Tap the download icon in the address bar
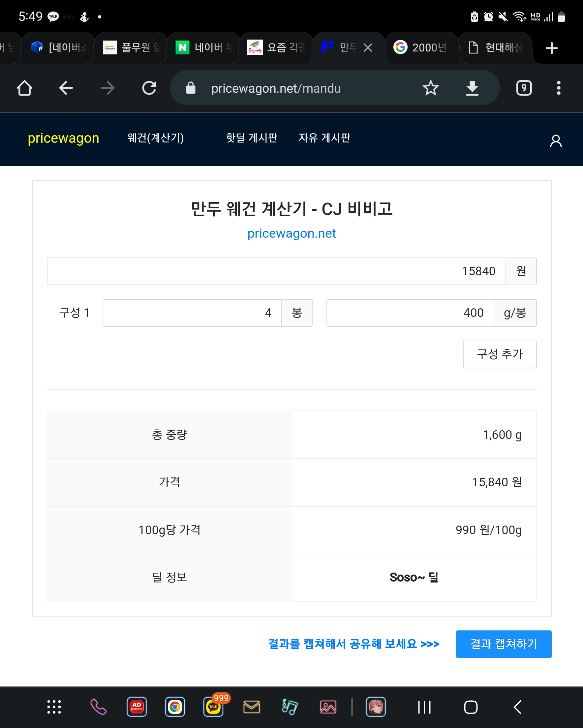The image size is (583, 728). coord(472,88)
